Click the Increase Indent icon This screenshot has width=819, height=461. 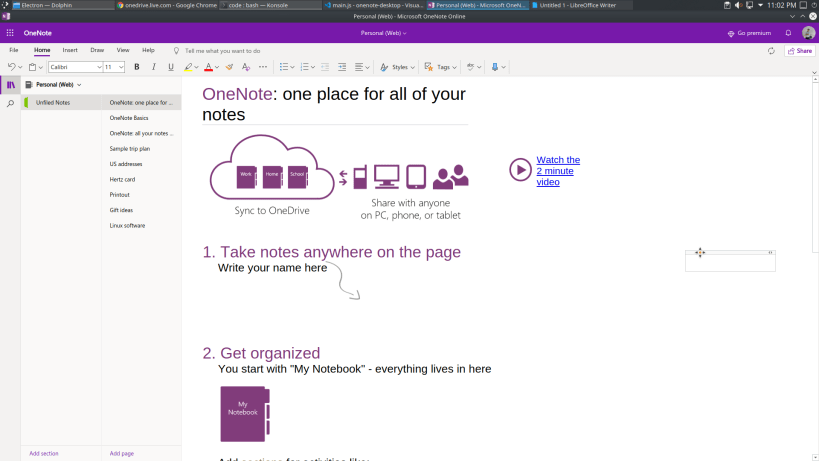tap(342, 67)
